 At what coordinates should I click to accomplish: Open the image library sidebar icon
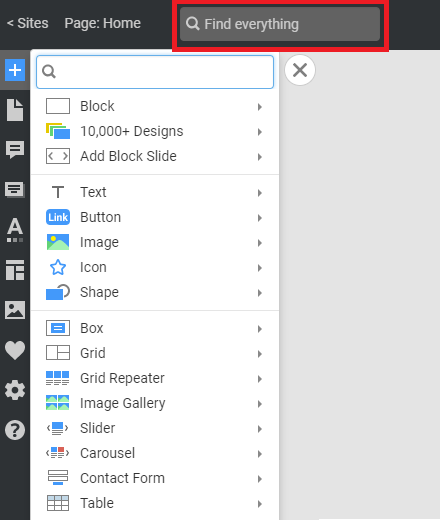tap(15, 310)
